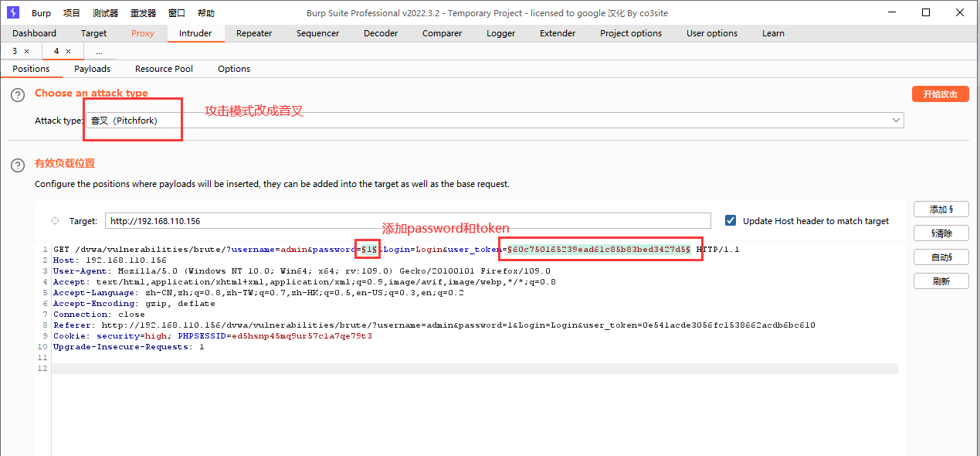
Task: Click the user_token payload marker value
Action: pos(599,250)
